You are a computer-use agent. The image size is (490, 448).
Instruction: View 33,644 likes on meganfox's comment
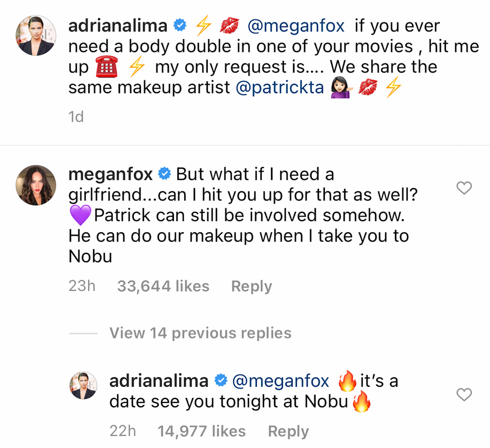[163, 286]
